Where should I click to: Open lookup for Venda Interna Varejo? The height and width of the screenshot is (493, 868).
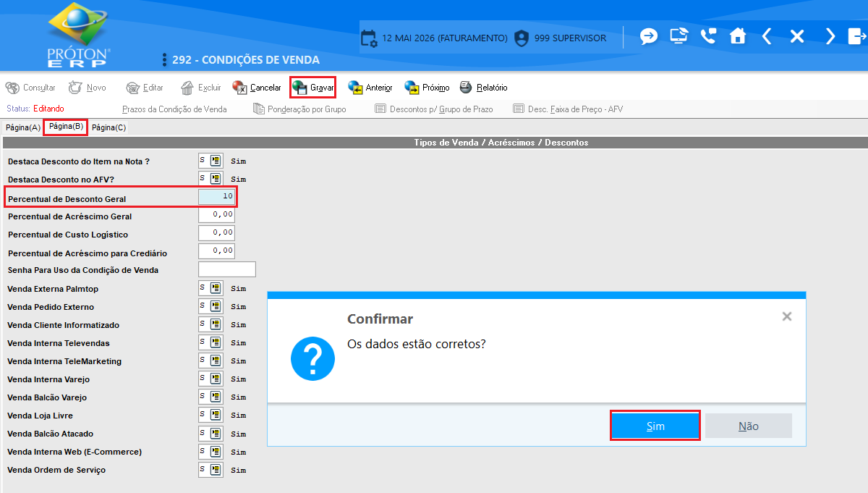click(x=216, y=379)
